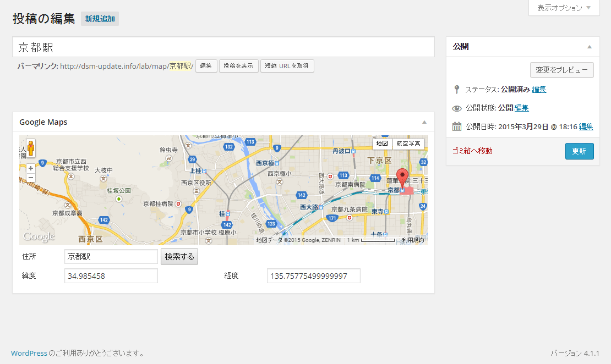This screenshot has width=611, height=364.
Task: Select the 京都桂病院 hospital marker on map
Action: pyautogui.click(x=178, y=203)
